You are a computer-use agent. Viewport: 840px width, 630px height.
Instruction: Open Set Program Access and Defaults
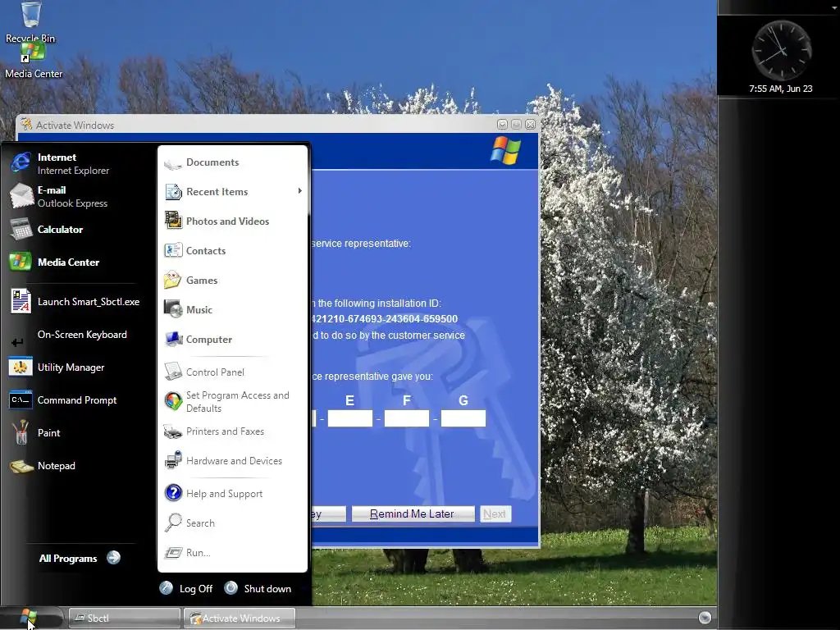[x=237, y=401]
